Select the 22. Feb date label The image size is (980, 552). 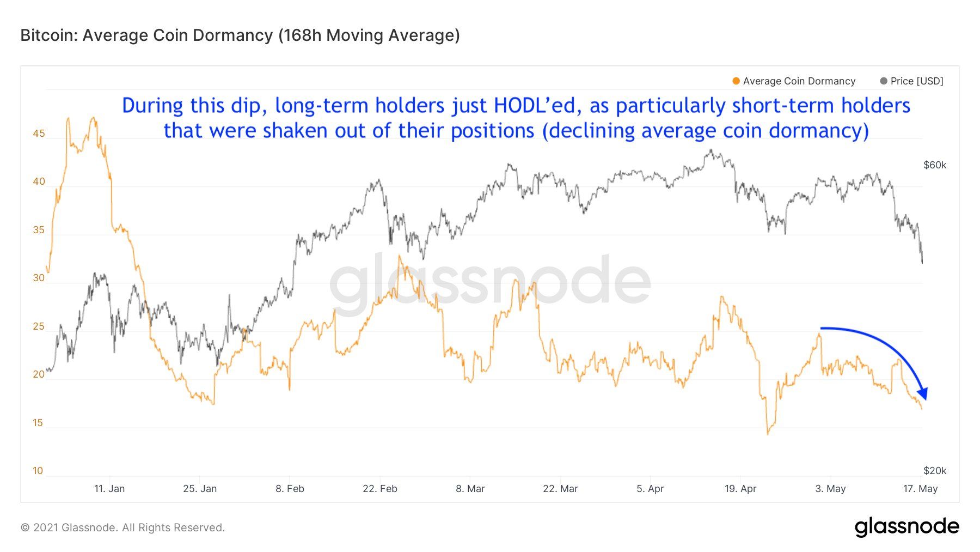coord(380,489)
